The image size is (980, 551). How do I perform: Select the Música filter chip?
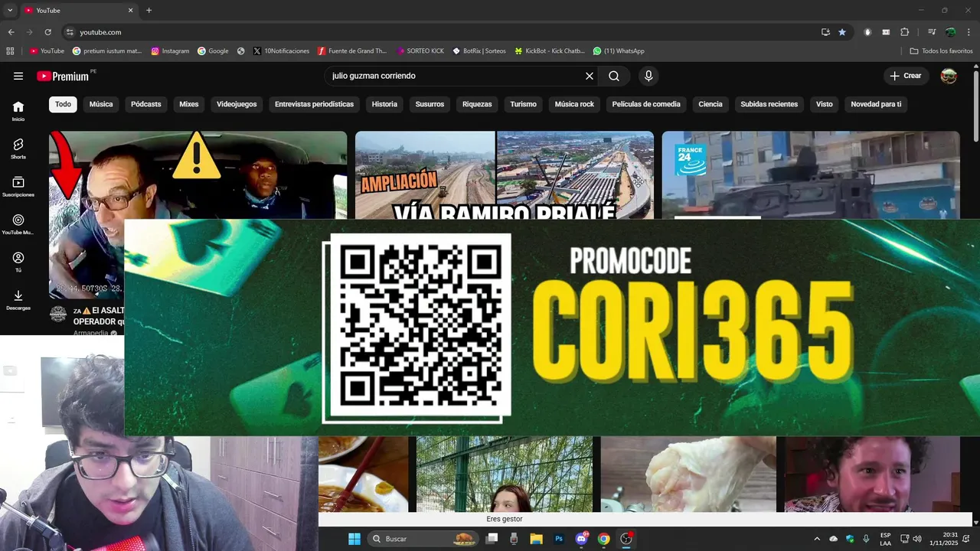click(101, 104)
